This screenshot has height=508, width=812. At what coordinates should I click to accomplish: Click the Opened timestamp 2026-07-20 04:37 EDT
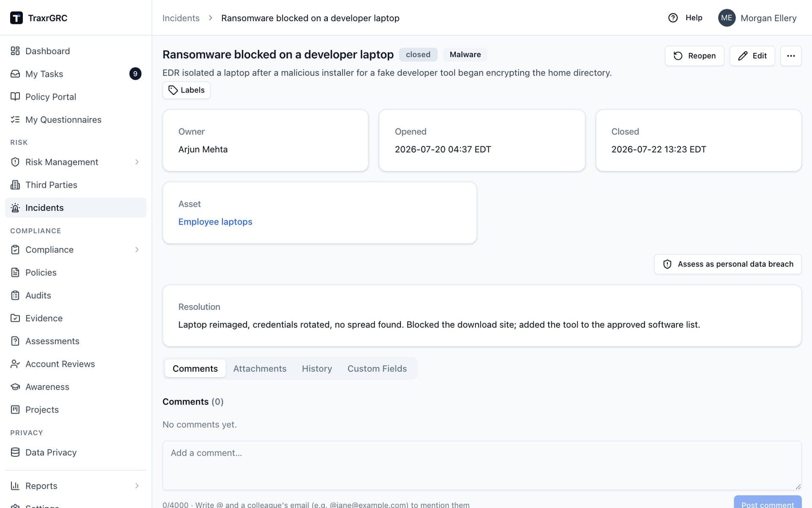pos(443,149)
